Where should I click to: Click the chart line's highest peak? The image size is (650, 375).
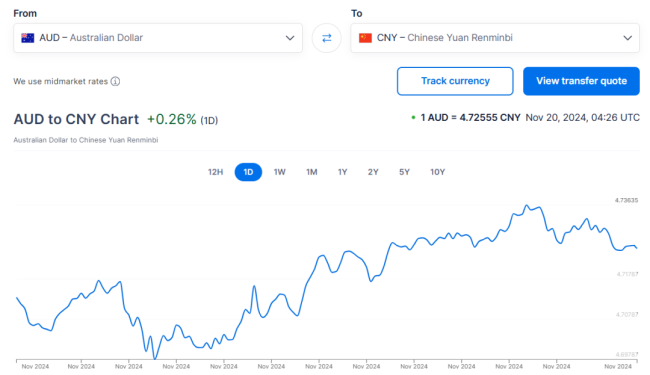pyautogui.click(x=527, y=205)
